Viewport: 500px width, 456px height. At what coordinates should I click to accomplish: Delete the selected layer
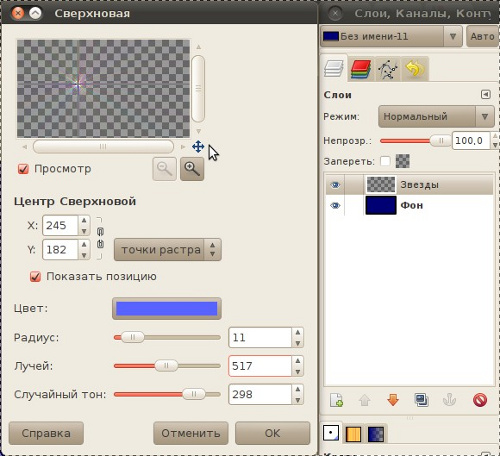point(480,400)
